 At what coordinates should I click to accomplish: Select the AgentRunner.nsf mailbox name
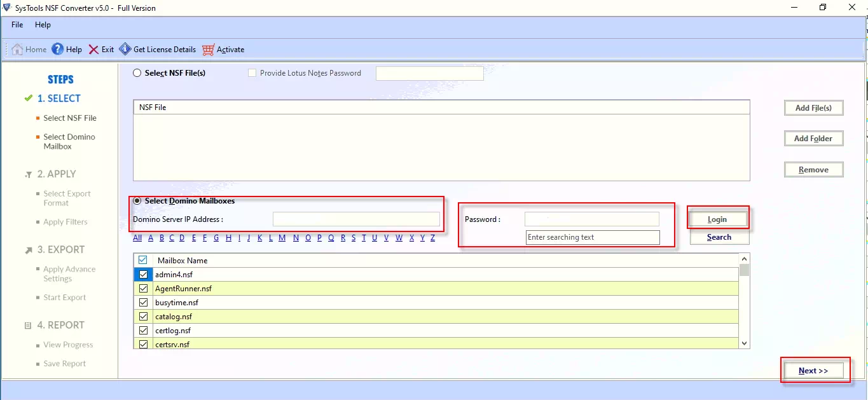(183, 289)
